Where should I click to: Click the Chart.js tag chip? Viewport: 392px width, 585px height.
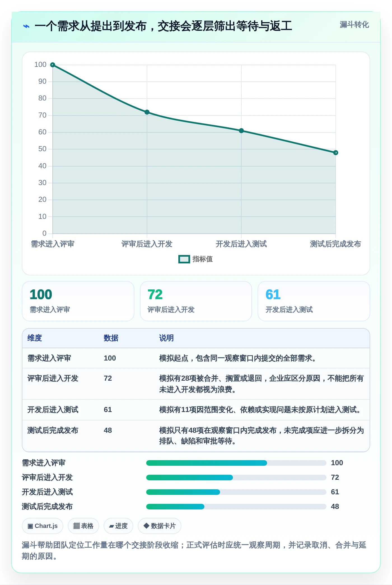pyautogui.click(x=43, y=526)
